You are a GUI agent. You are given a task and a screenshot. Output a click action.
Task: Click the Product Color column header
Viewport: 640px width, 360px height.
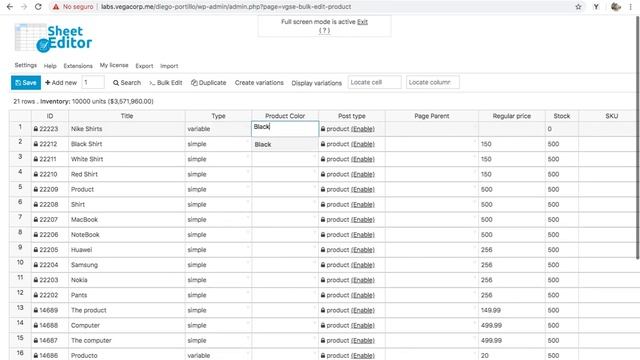pos(285,116)
